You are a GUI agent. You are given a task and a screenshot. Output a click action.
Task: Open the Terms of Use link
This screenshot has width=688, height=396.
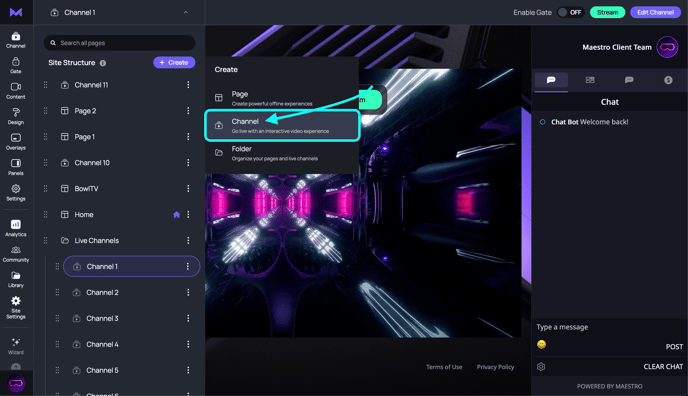[444, 367]
